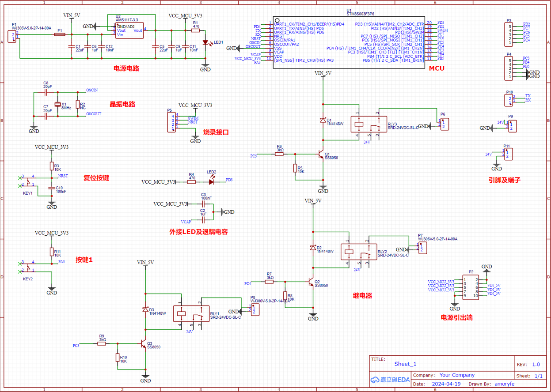Click the Sheet_1 title text
The image size is (551, 392).
click(x=405, y=364)
